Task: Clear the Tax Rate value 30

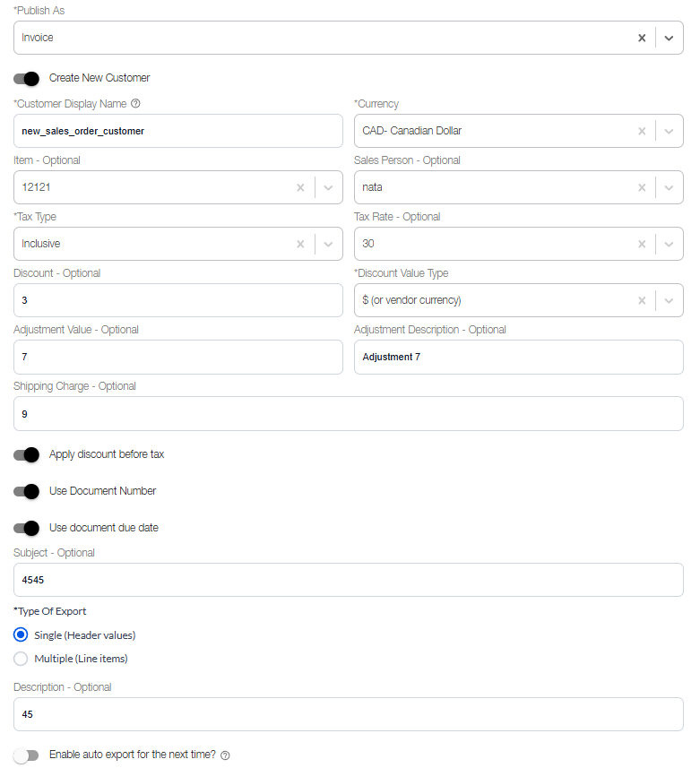Action: [x=642, y=243]
